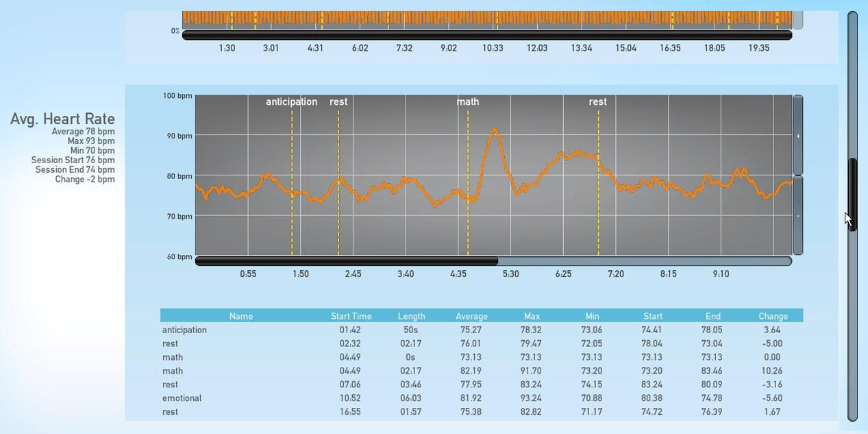This screenshot has width=868, height=434.
Task: Click the rest row starting at 16:55
Action: (240, 412)
